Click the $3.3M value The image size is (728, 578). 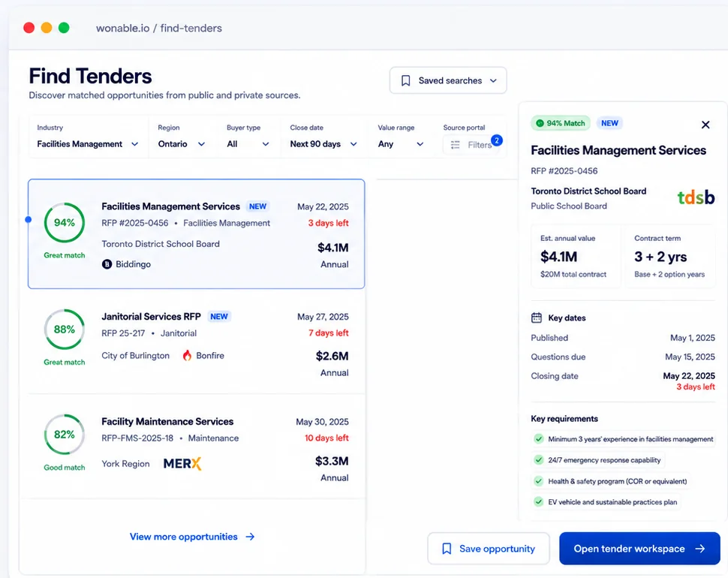click(332, 461)
